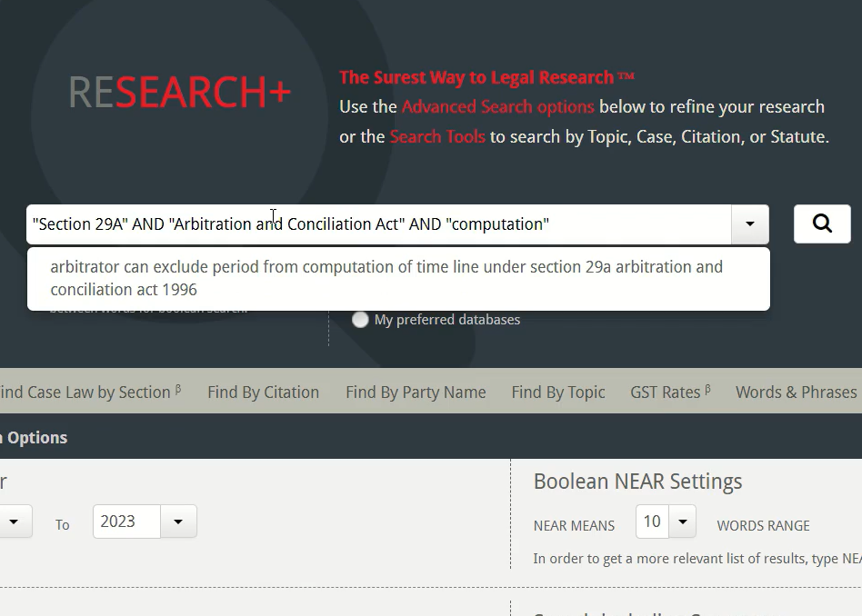Screen dimensions: 862x616
Task: Click the RESEARCH+ logo
Action: 179,92
